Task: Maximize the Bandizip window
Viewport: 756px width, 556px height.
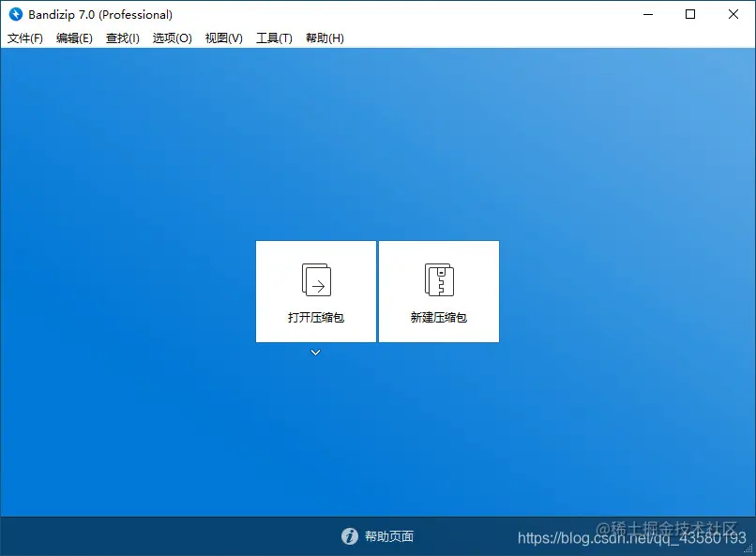Action: pyautogui.click(x=690, y=14)
